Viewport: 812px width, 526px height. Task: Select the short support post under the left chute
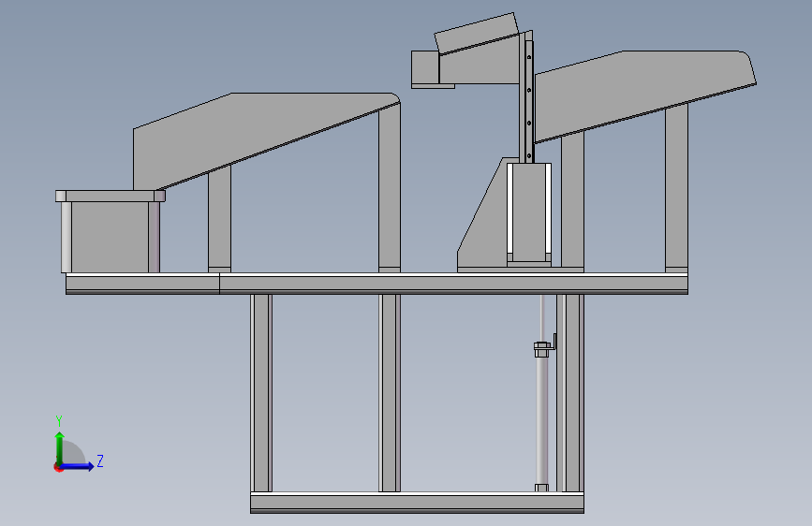click(219, 219)
